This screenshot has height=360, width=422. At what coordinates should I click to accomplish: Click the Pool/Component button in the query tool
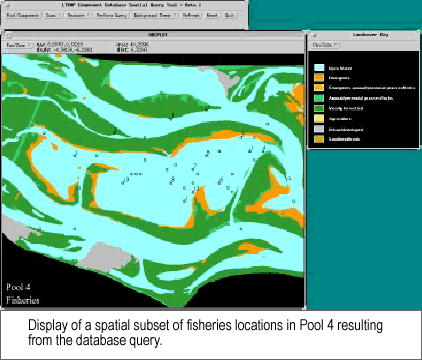23,15
